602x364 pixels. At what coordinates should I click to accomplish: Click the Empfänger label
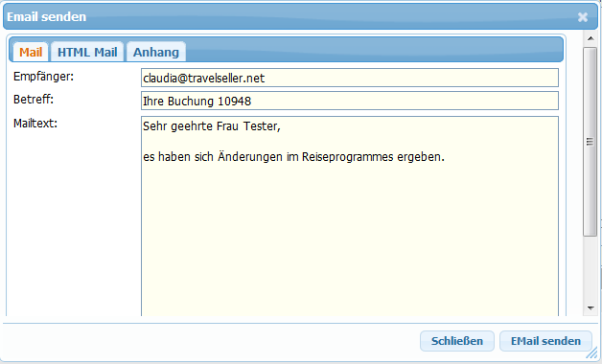tap(43, 77)
